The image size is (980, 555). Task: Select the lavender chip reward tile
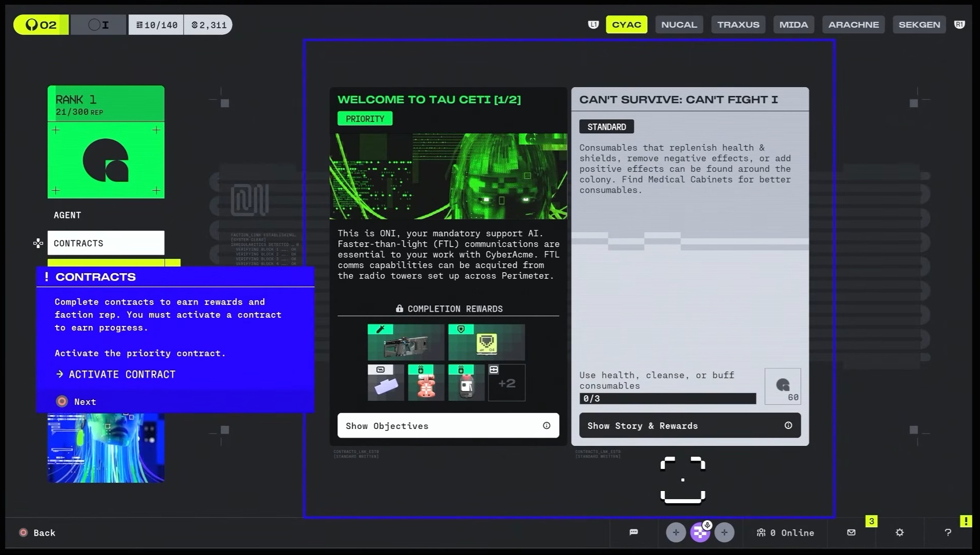point(386,382)
